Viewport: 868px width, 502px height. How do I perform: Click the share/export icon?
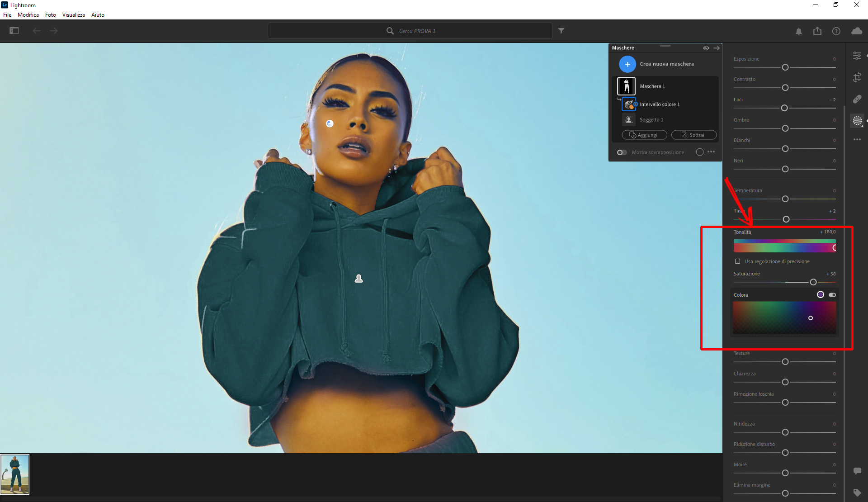(817, 31)
